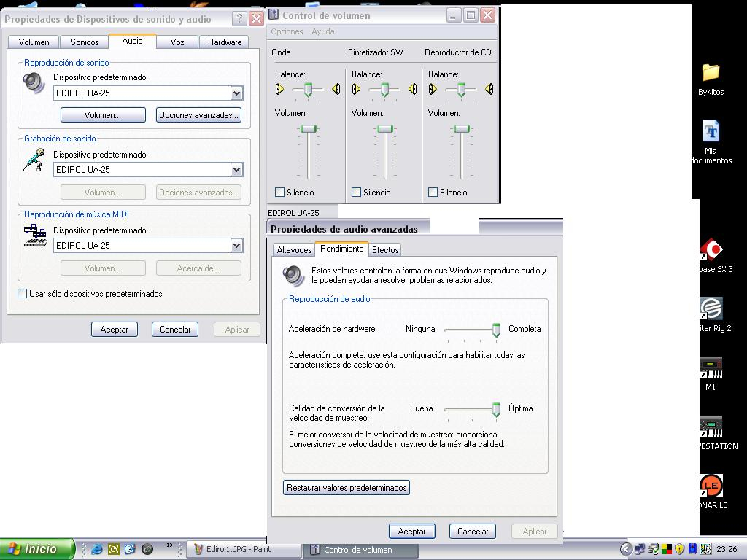Image resolution: width=747 pixels, height=560 pixels.
Task: Switch to the Volumen tab
Action: point(34,42)
